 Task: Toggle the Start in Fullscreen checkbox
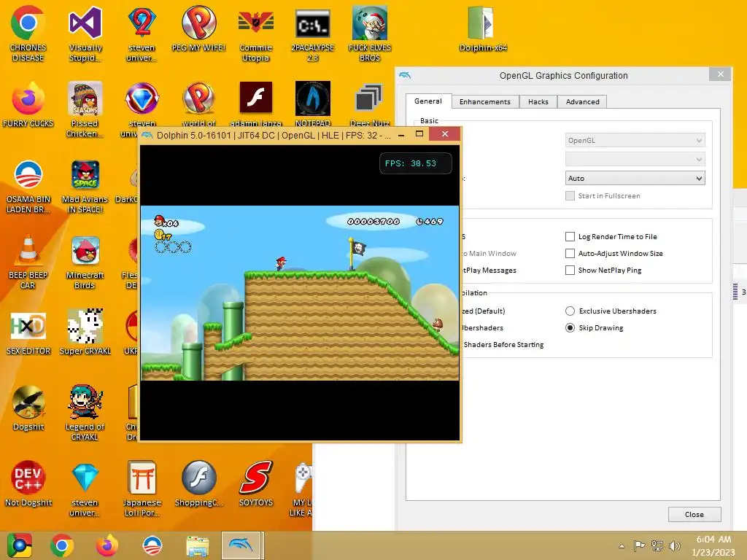pyautogui.click(x=570, y=195)
